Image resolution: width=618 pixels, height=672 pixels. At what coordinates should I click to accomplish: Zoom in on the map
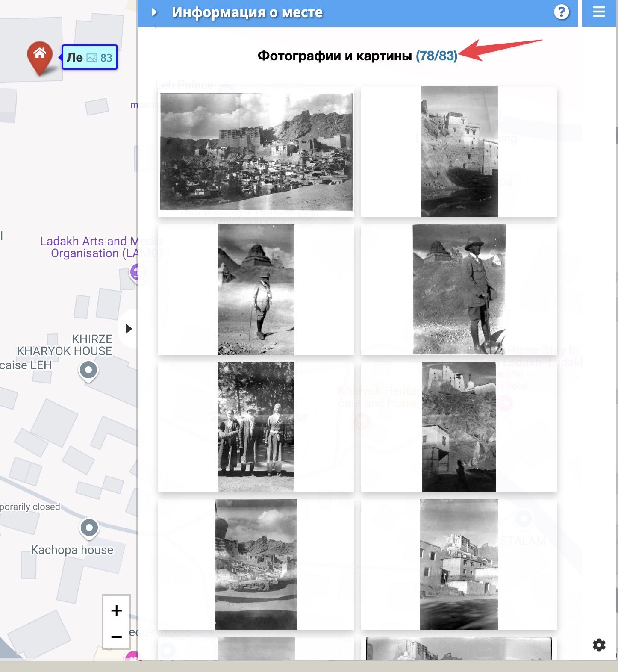(x=116, y=610)
